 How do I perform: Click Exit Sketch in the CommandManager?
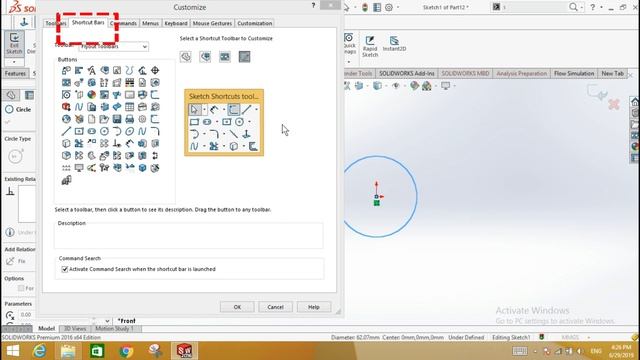click(x=14, y=43)
